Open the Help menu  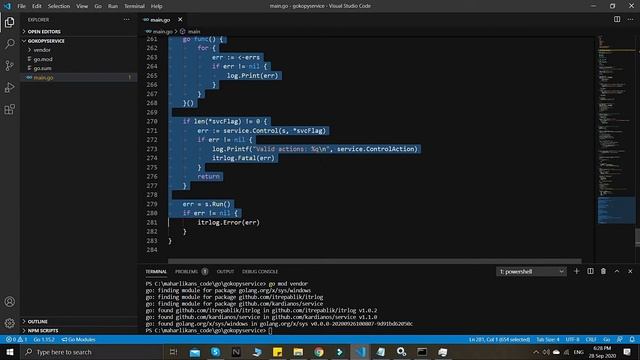[x=156, y=6]
